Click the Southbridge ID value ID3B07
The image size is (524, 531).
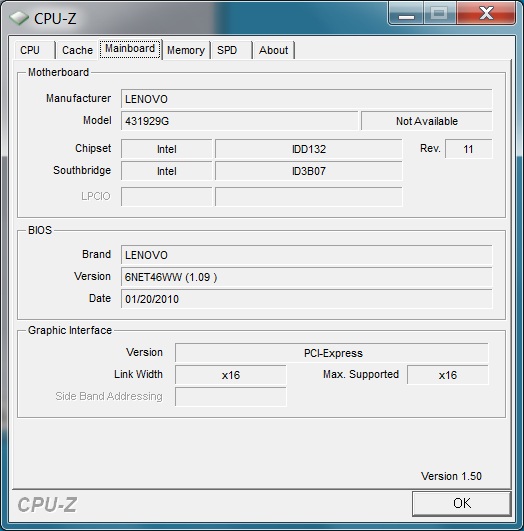309,171
